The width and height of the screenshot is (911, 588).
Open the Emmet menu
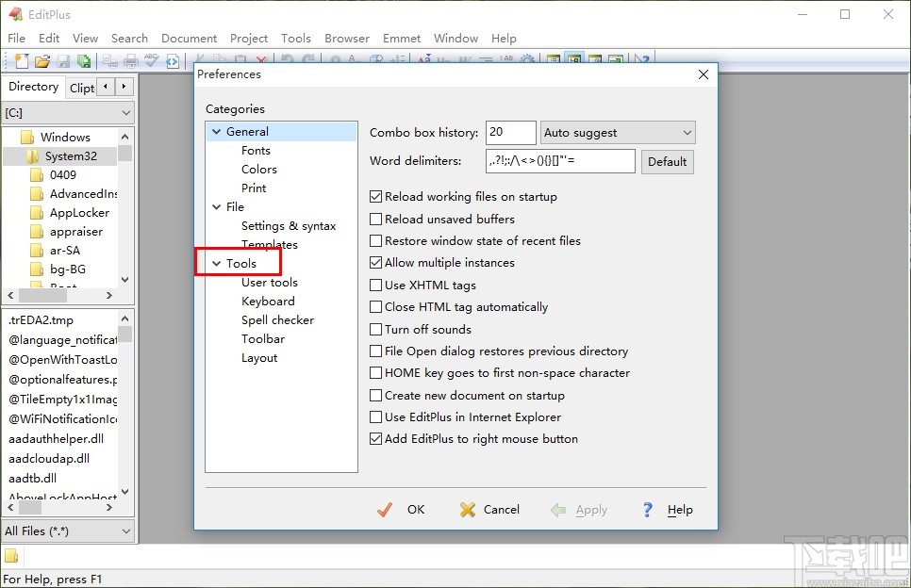pyautogui.click(x=402, y=39)
